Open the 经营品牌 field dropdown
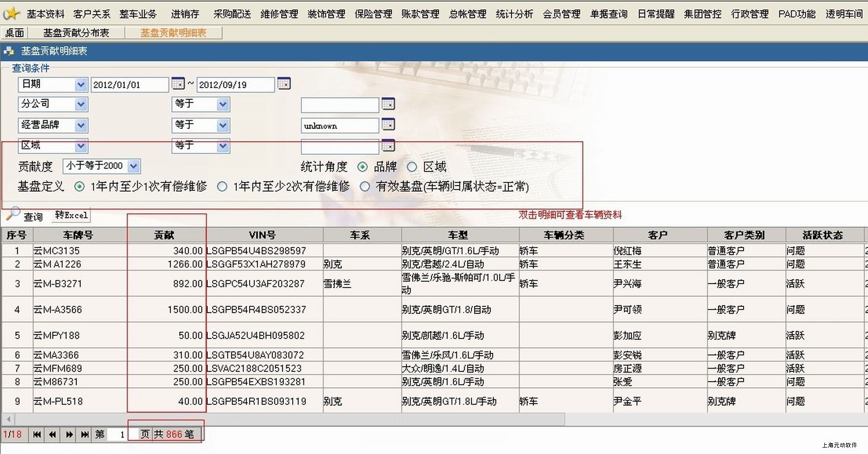Viewport: 868px width, 454px height. (x=81, y=126)
